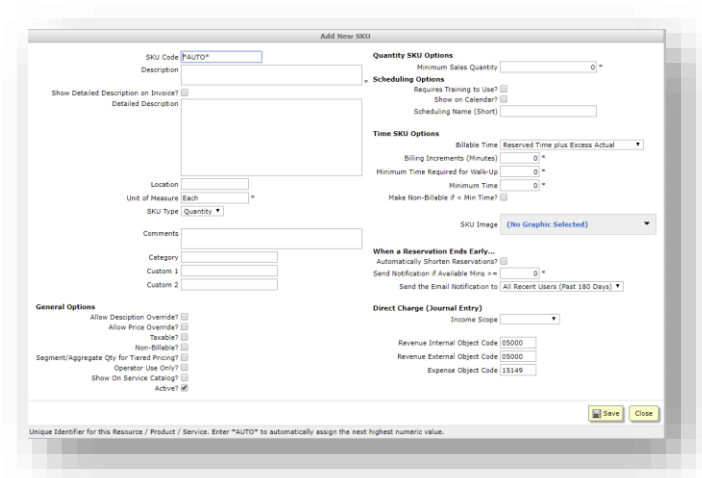Click the Close button
The width and height of the screenshot is (702, 478).
[x=643, y=414]
